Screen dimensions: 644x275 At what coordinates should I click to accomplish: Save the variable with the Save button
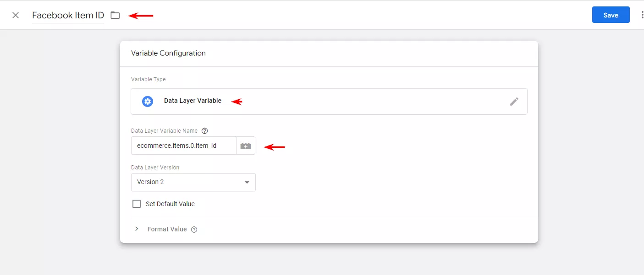pyautogui.click(x=611, y=15)
